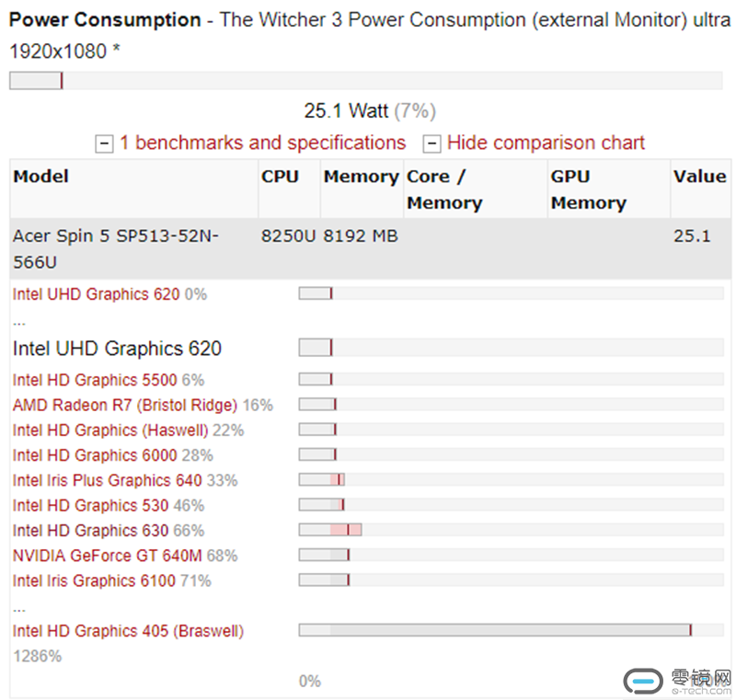This screenshot has width=736, height=700.
Task: Open the 'Intel HD Graphics 6000' link
Action: click(x=95, y=455)
